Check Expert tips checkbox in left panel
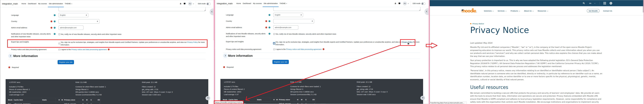644x104 pixels. tap(59, 43)
